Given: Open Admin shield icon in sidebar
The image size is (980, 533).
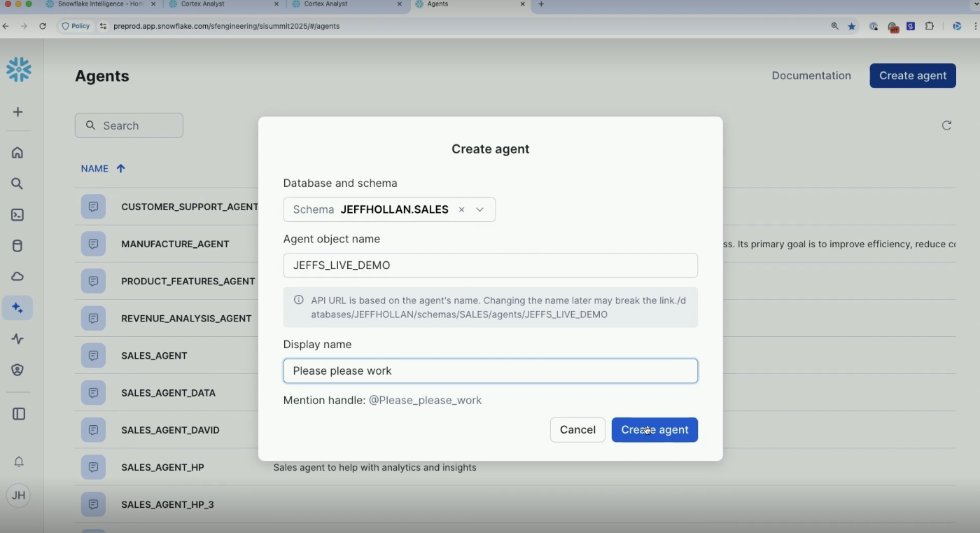Looking at the screenshot, I should point(17,370).
